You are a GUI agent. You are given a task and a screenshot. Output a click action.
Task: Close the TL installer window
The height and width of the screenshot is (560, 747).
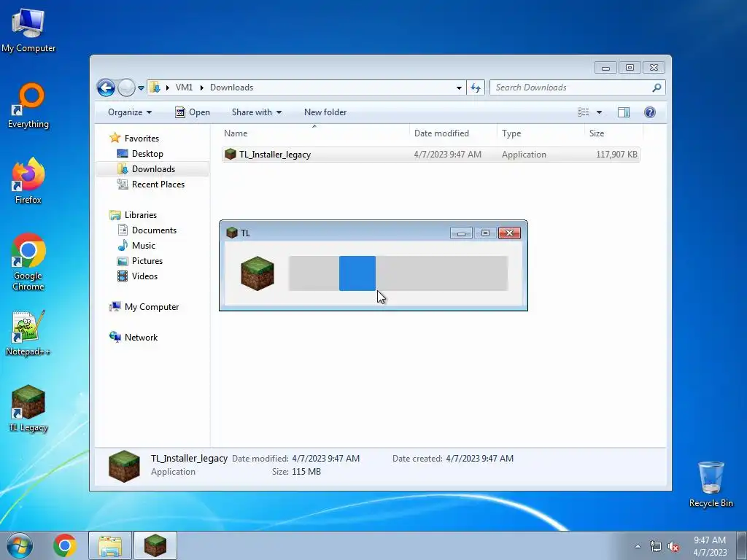(x=509, y=233)
